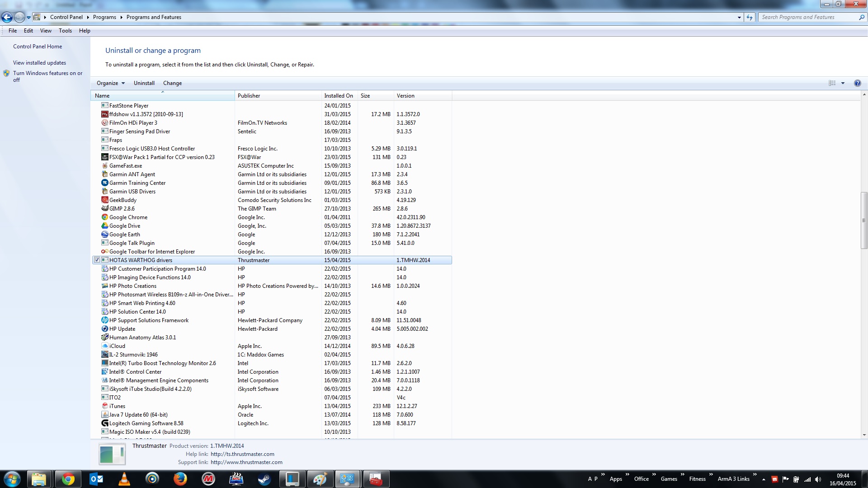The height and width of the screenshot is (488, 868).
Task: Expand the Organize dropdown
Action: click(110, 83)
